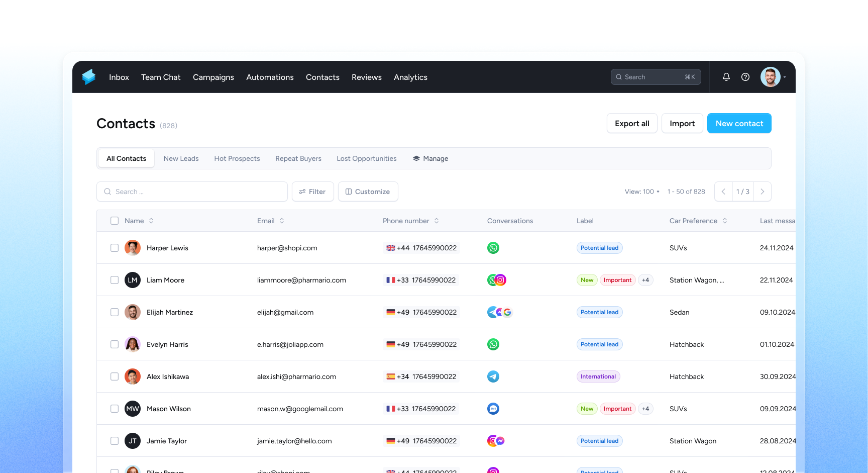The image size is (868, 473).
Task: Open the help question mark icon
Action: click(745, 77)
